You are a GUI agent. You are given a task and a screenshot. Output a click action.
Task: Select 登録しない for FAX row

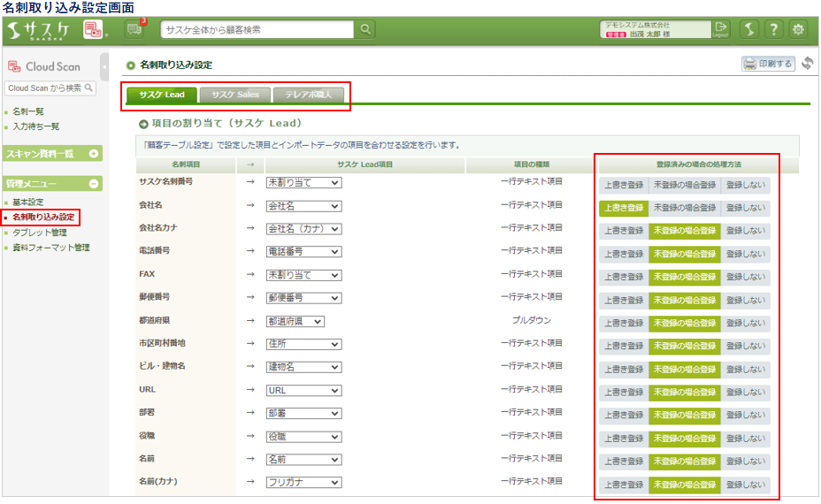point(746,277)
